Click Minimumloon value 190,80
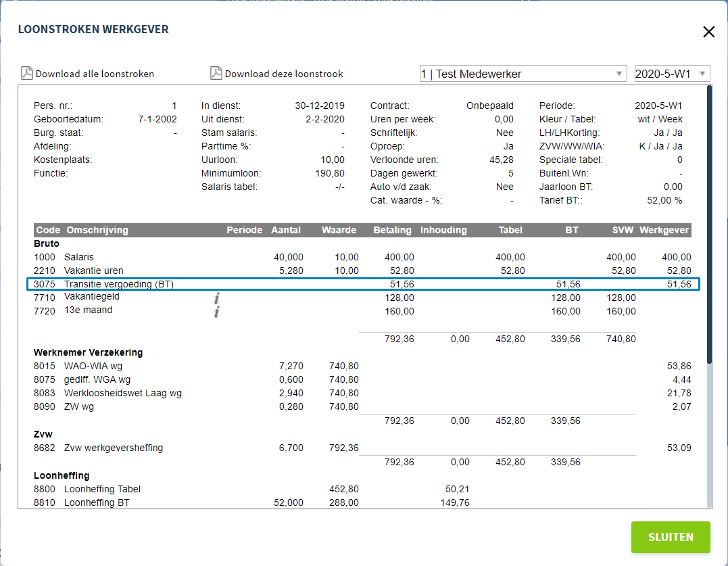This screenshot has height=566, width=728. pos(330,173)
